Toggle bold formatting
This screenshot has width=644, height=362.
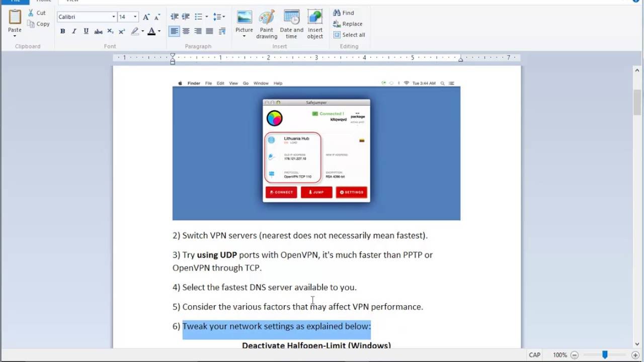[x=62, y=31]
